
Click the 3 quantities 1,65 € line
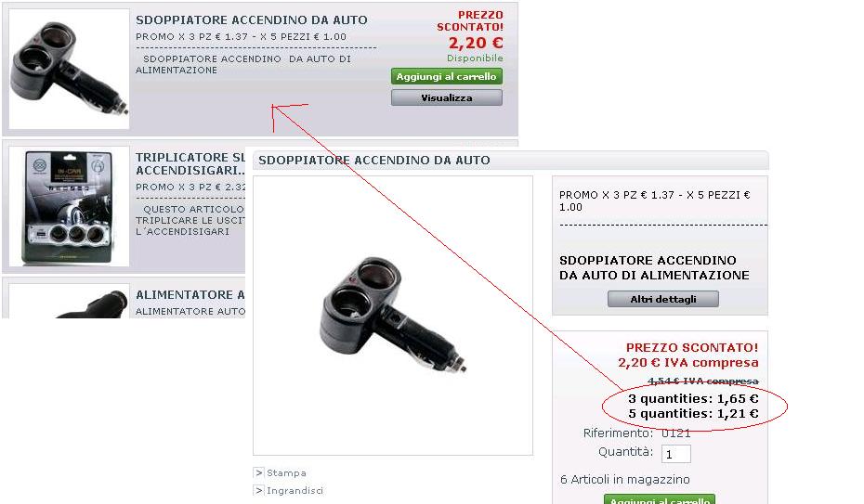point(693,398)
